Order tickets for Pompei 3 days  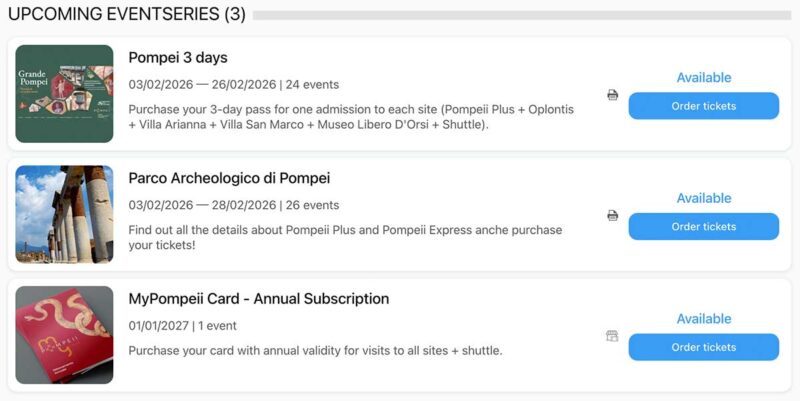click(x=703, y=106)
